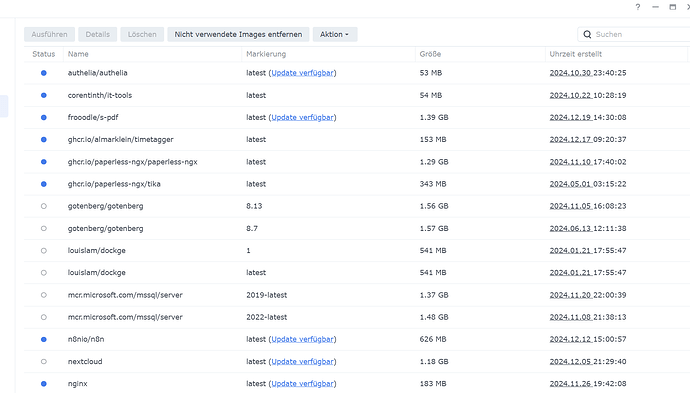Open the Aktion dropdown menu

[x=335, y=34]
